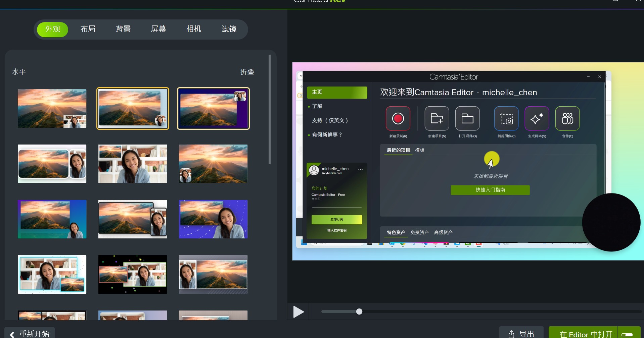Open the 特色资产 tab
This screenshot has height=338, width=644.
(396, 232)
